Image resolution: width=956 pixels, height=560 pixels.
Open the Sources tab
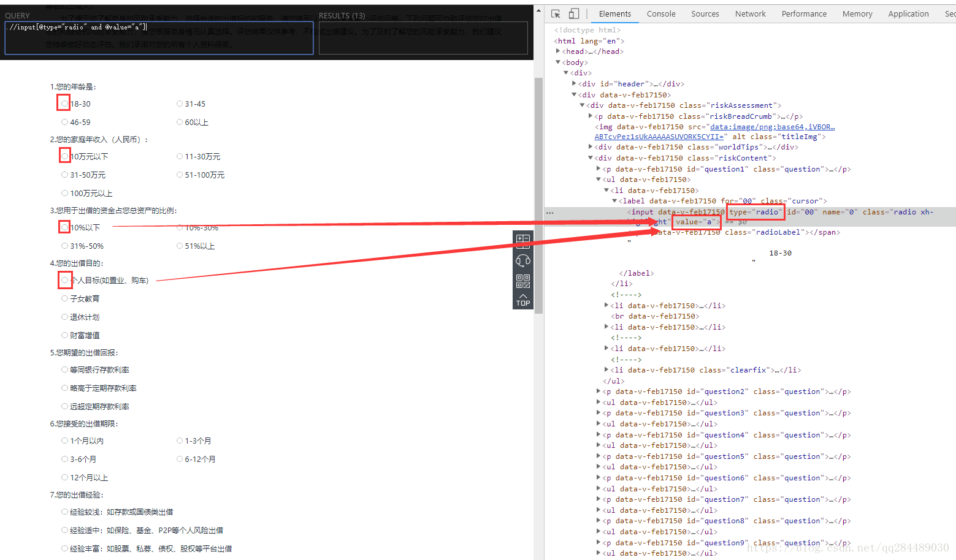click(705, 13)
